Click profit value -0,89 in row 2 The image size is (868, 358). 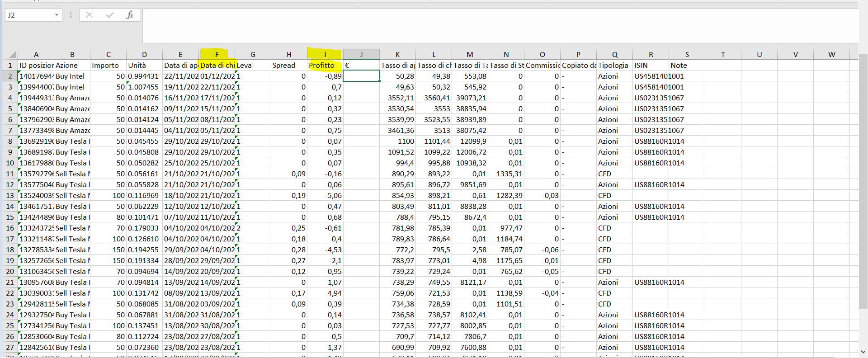(325, 76)
